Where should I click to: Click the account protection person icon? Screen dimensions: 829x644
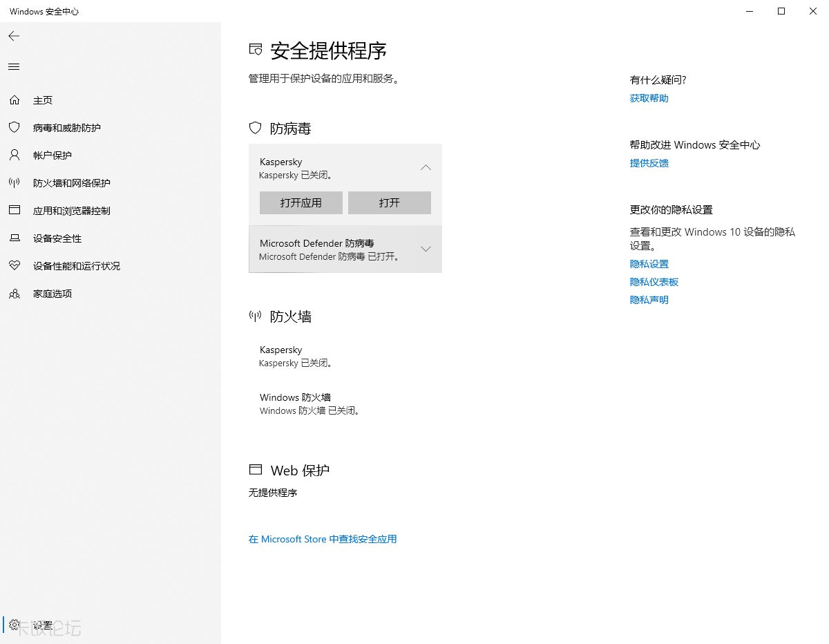click(14, 155)
